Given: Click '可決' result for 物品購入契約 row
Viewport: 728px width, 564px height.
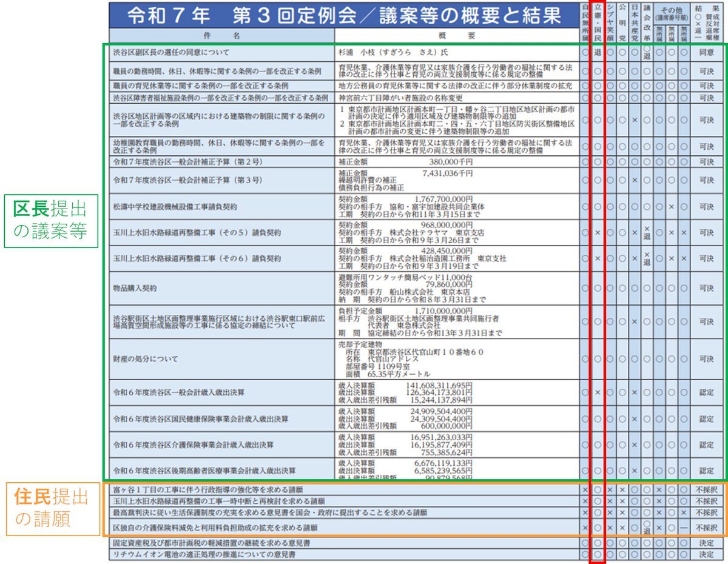Looking at the screenshot, I should click(x=707, y=289).
